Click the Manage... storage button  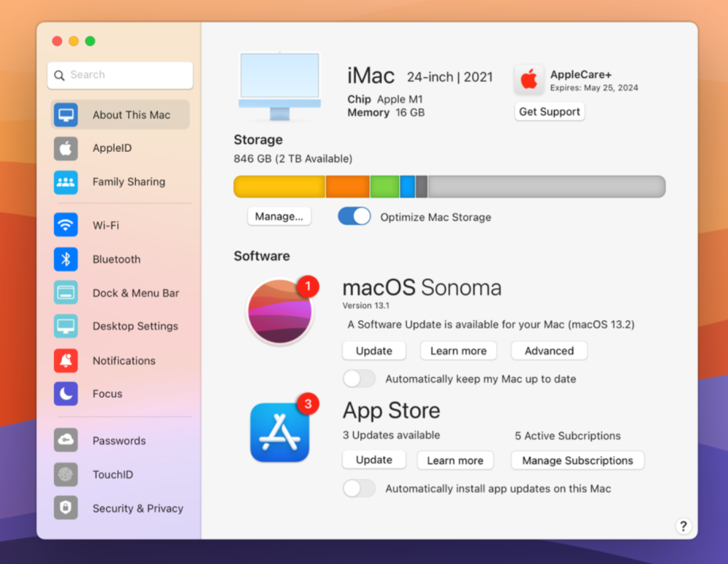pyautogui.click(x=279, y=216)
